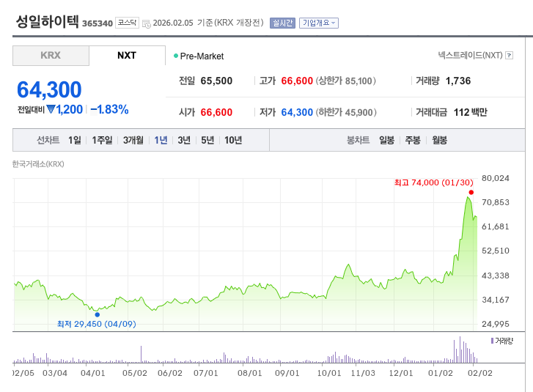
Task: Click the purple 거래량 legend swatch
Action: coord(492,341)
